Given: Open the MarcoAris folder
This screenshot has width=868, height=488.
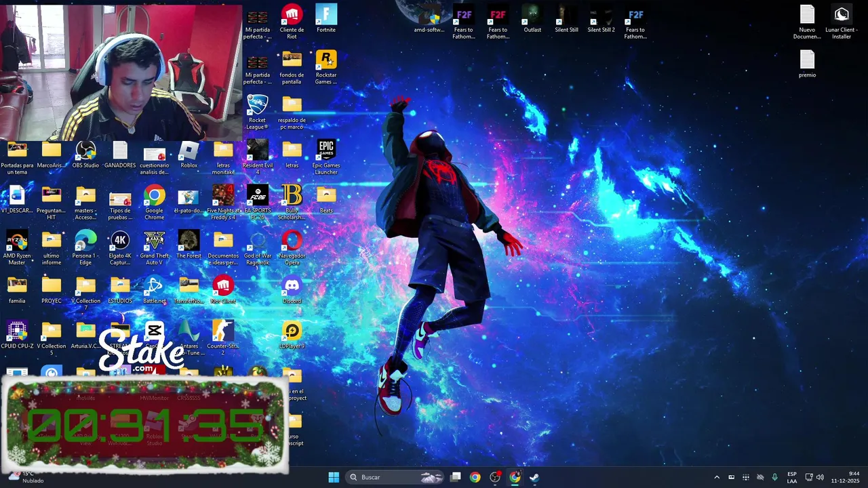Looking at the screenshot, I should 52,154.
